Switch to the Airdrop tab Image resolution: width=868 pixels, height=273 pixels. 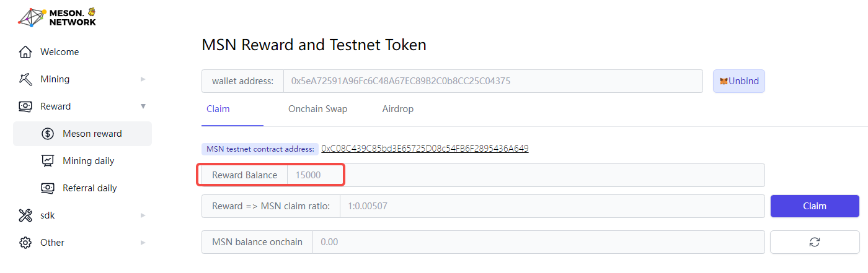point(397,109)
